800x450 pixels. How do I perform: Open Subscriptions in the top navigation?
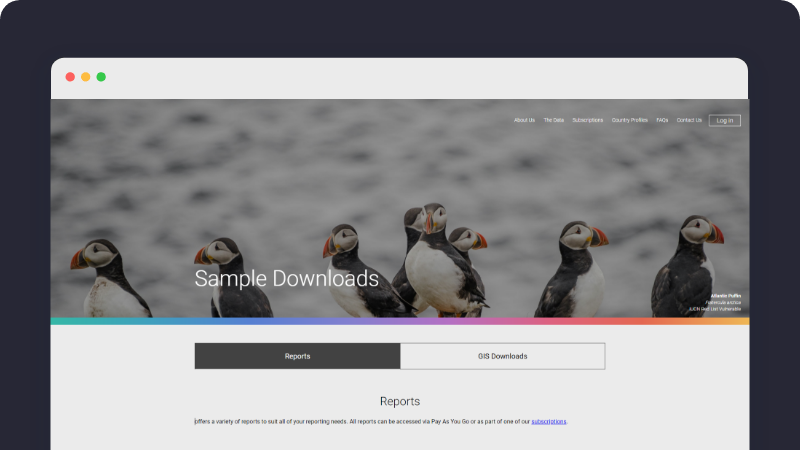point(588,120)
